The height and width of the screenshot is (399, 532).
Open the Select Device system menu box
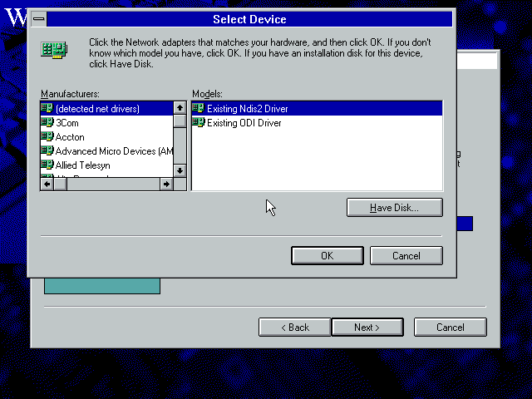39,19
